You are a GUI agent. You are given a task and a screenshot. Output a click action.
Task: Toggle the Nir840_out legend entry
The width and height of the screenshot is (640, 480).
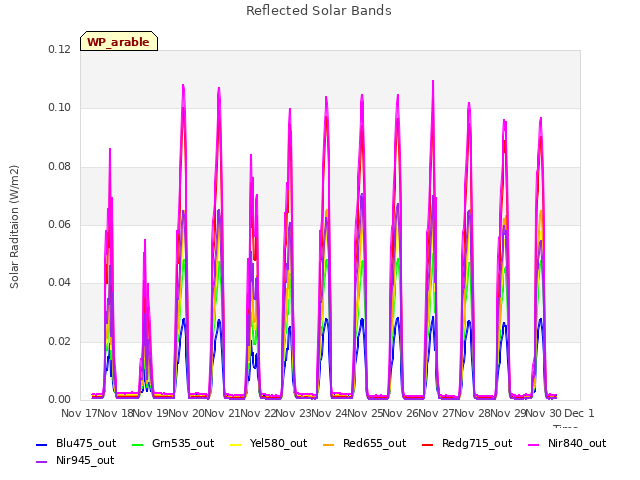[x=567, y=444]
